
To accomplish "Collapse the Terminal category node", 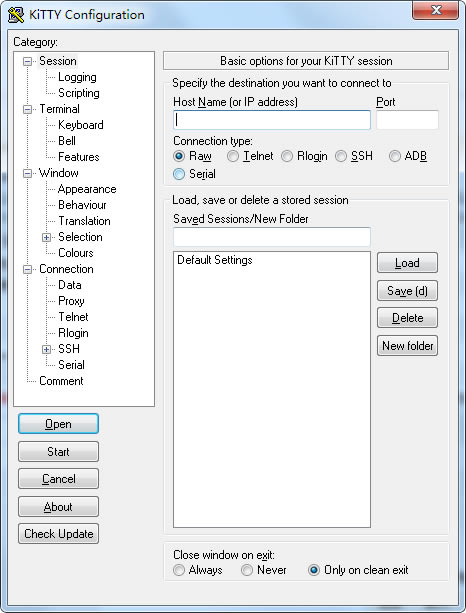I will coord(27,109).
